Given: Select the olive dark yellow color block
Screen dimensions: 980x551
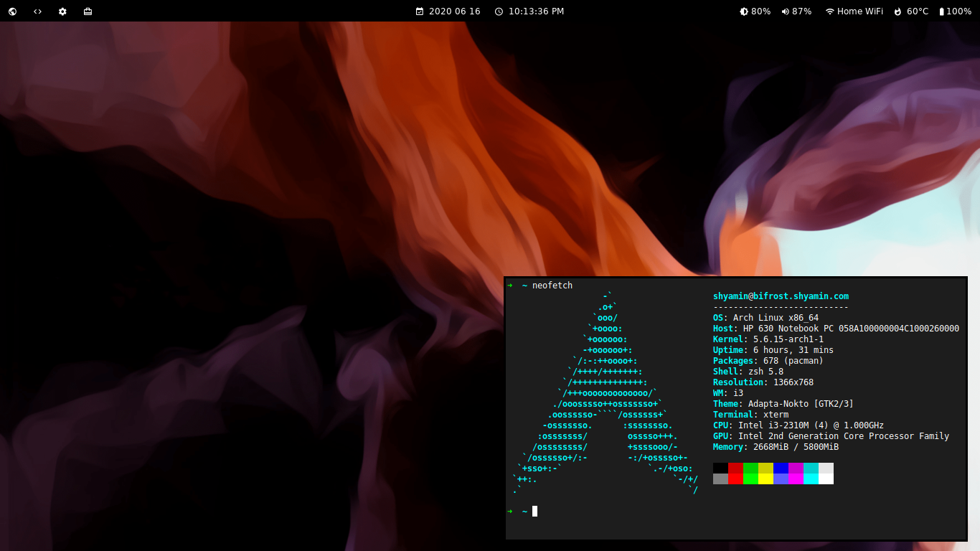Looking at the screenshot, I should (765, 468).
